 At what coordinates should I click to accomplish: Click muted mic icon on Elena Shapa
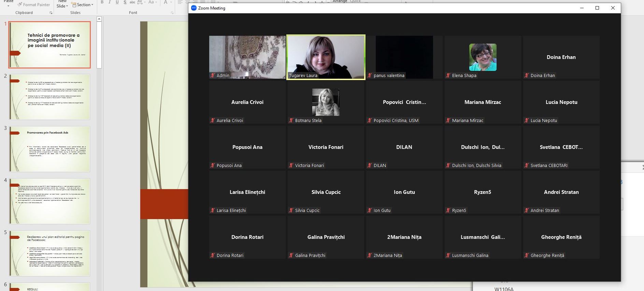click(448, 76)
